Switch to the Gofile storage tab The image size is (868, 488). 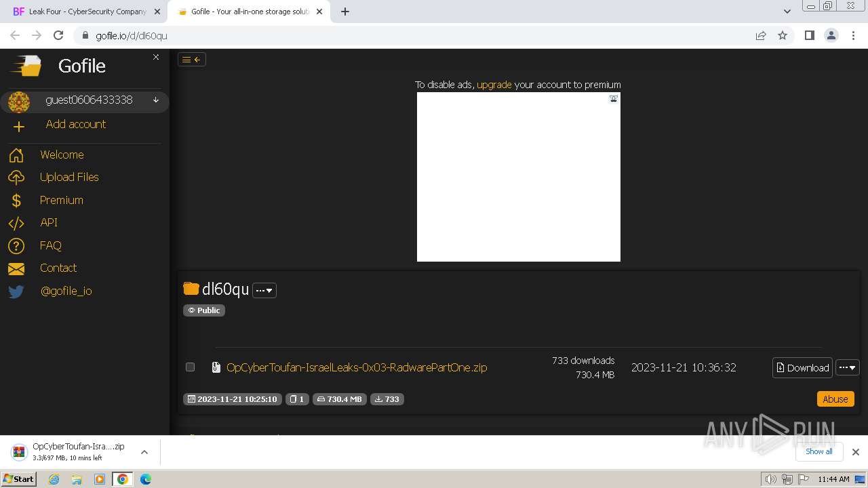pos(250,12)
